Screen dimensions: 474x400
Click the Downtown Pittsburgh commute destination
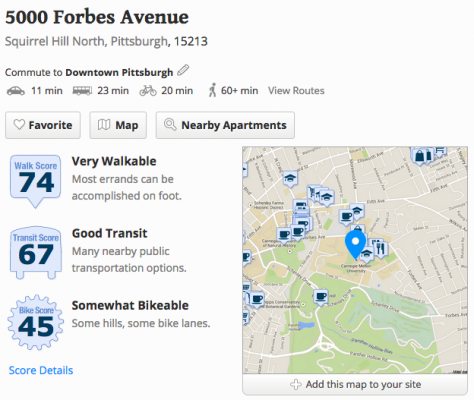point(119,72)
